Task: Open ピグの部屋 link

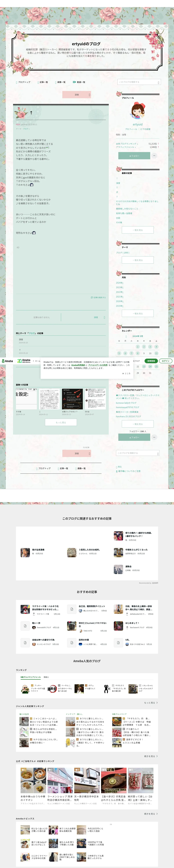Action: (x=145, y=129)
